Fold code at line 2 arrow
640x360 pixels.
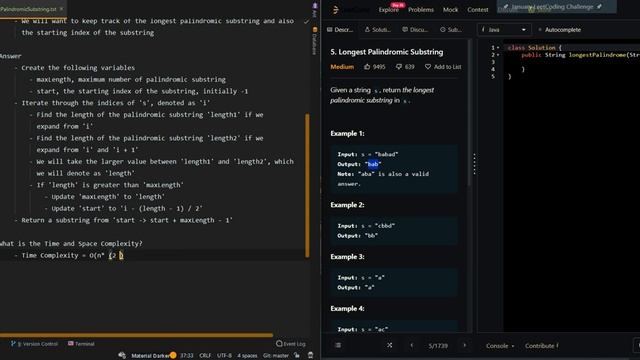click(x=498, y=55)
